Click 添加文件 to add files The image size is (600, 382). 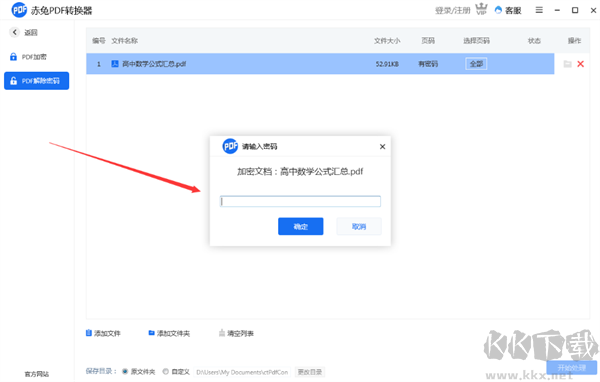[103, 333]
